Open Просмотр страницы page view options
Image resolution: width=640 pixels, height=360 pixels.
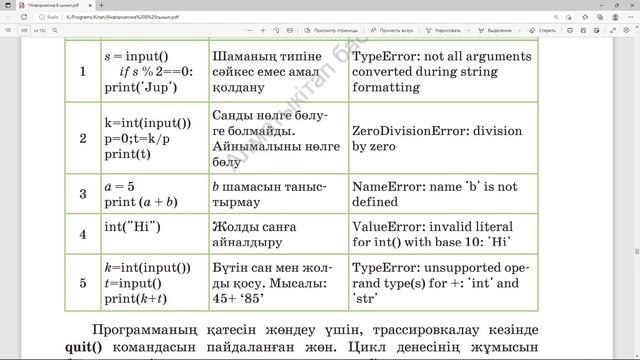(331, 30)
